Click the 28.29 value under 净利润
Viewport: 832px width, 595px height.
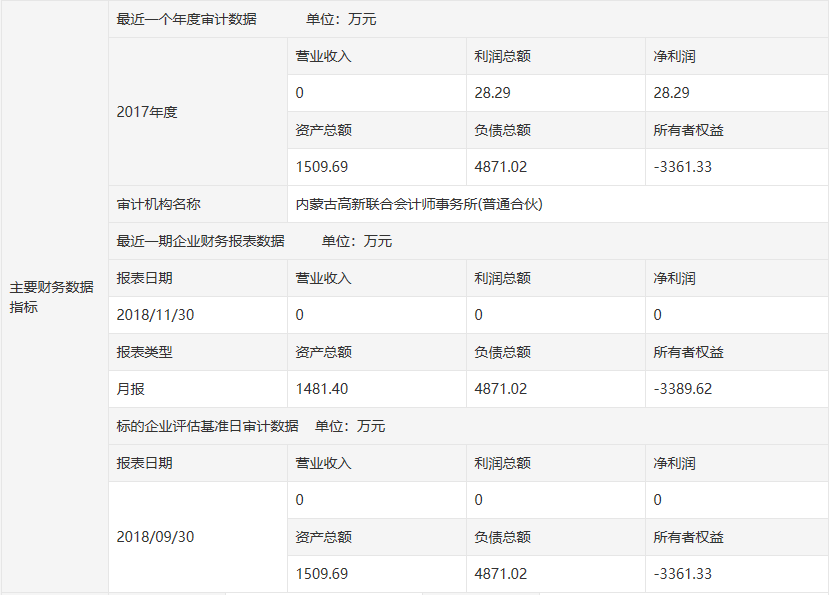671,93
